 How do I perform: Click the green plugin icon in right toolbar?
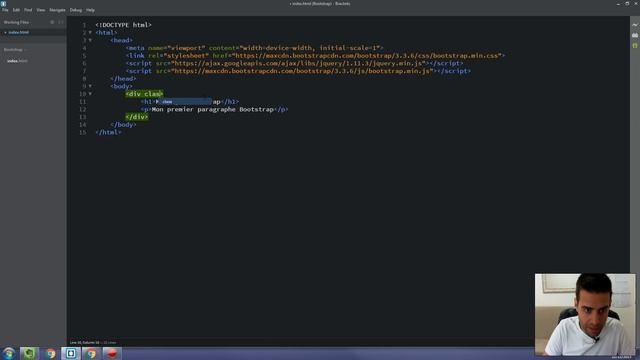pos(635,46)
